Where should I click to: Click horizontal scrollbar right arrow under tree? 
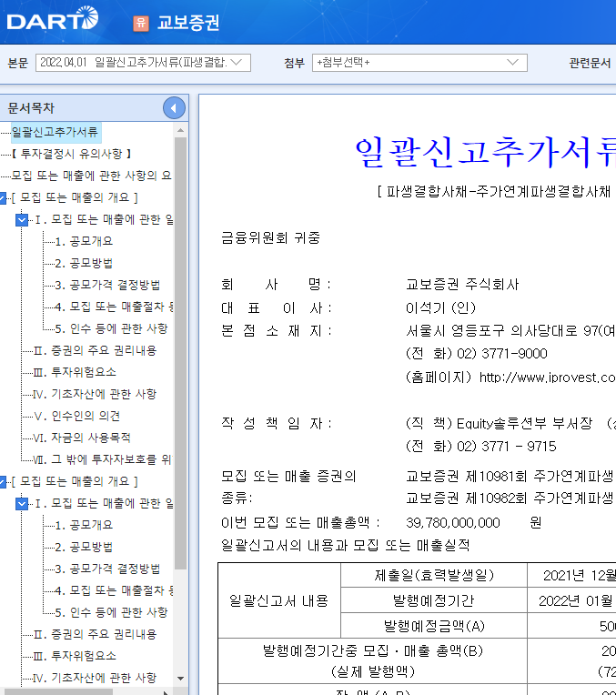point(166,692)
